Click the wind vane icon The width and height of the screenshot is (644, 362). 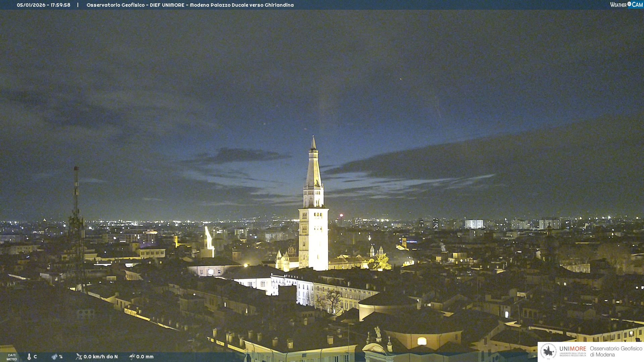pyautogui.click(x=79, y=357)
